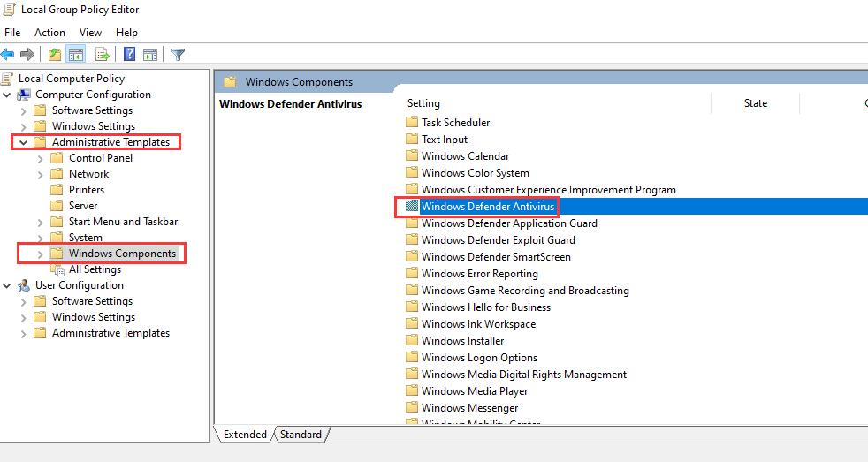Open the Action menu
Image resolution: width=868 pixels, height=462 pixels.
pyautogui.click(x=49, y=33)
